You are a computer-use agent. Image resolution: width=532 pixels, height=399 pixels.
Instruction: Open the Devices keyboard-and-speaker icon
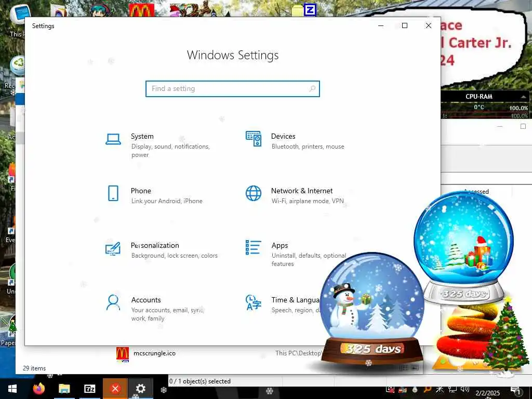click(254, 139)
